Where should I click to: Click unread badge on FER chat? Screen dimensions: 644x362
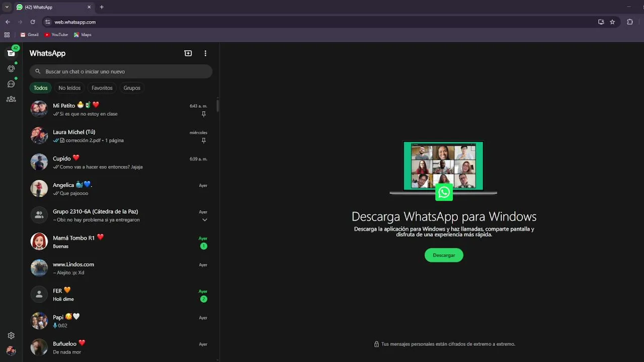[203, 299]
